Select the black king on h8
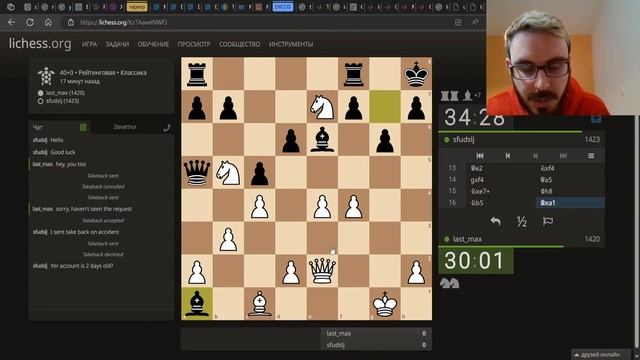Viewport: 640px width, 360px height. pos(416,74)
